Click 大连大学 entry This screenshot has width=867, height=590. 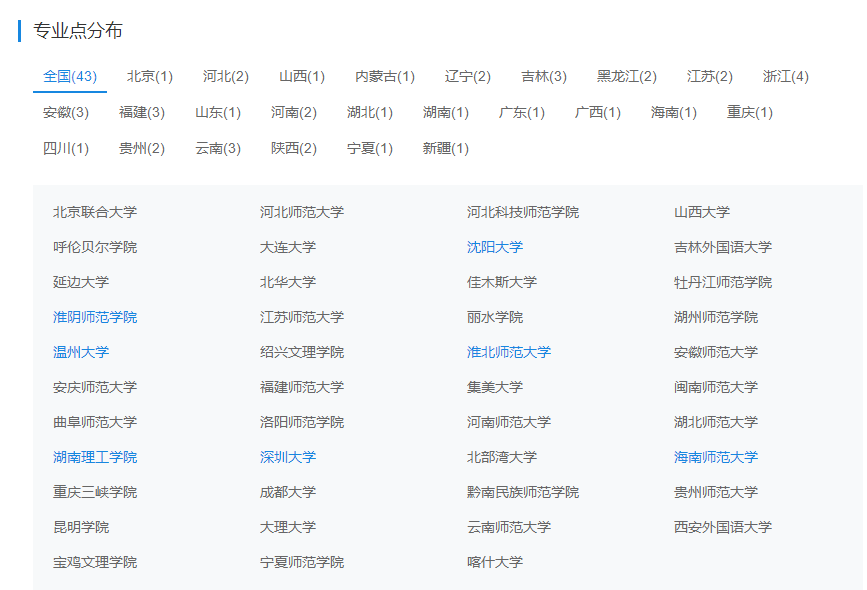pyautogui.click(x=288, y=247)
